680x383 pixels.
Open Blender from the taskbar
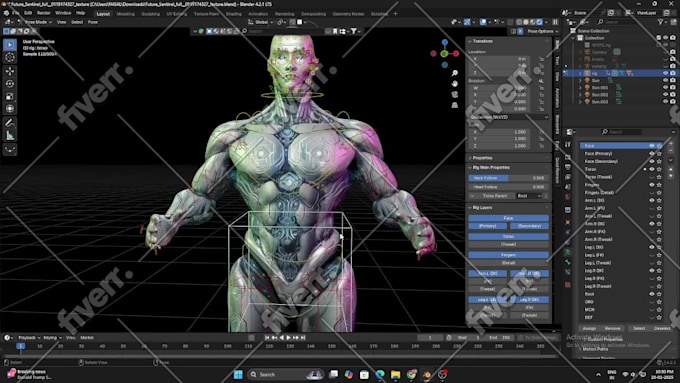(x=427, y=374)
